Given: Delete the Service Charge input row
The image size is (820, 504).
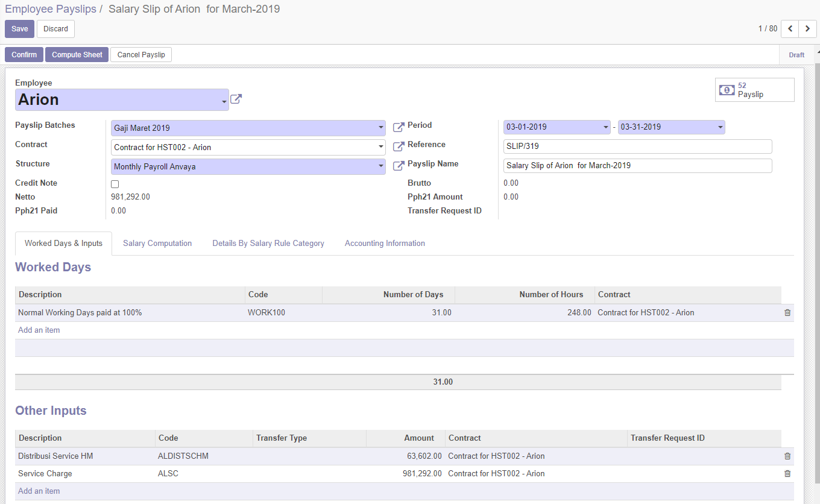Looking at the screenshot, I should 787,474.
